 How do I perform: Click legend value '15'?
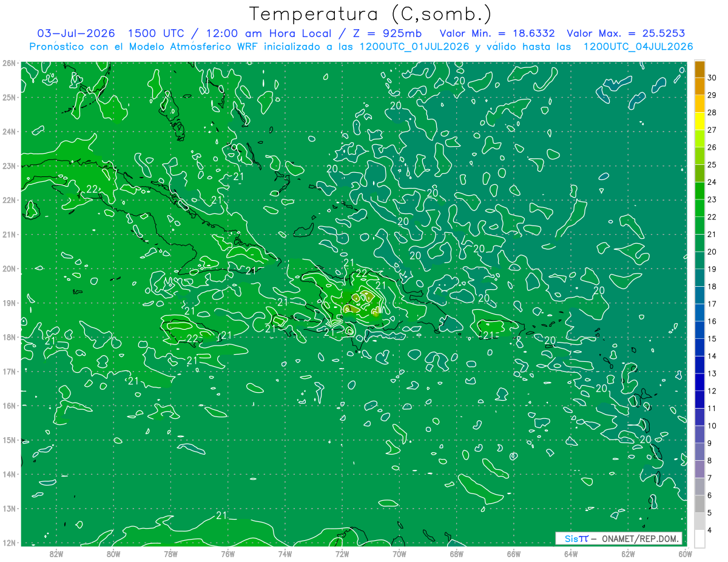pyautogui.click(x=712, y=339)
